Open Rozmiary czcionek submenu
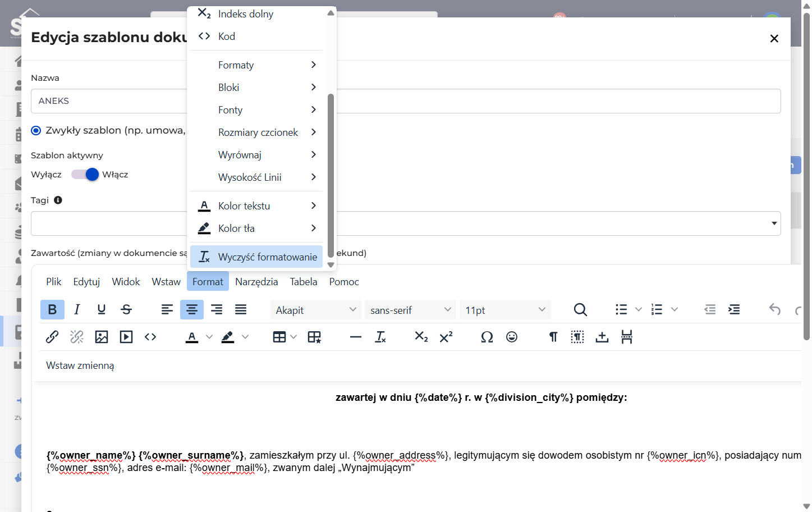This screenshot has height=512, width=812. click(x=256, y=132)
